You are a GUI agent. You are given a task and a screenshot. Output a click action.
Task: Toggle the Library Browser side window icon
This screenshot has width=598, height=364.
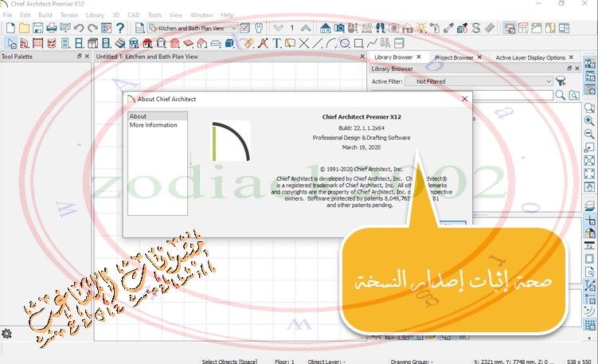click(589, 63)
